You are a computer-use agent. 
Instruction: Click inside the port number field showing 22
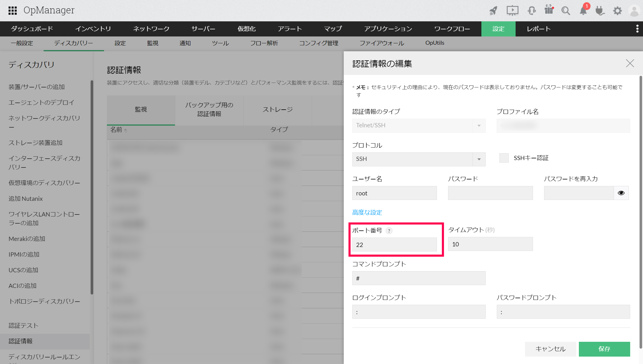click(x=394, y=244)
